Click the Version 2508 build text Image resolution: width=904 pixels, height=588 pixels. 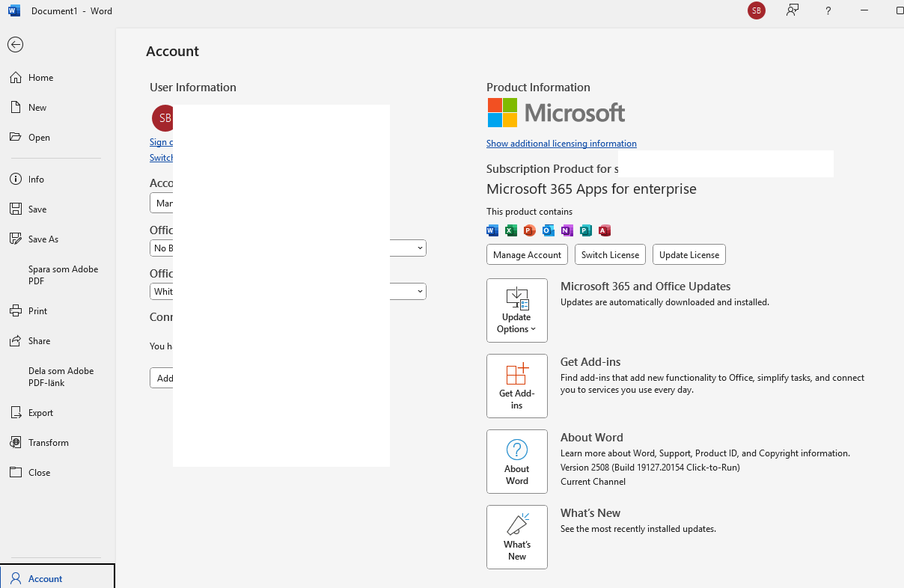point(650,468)
